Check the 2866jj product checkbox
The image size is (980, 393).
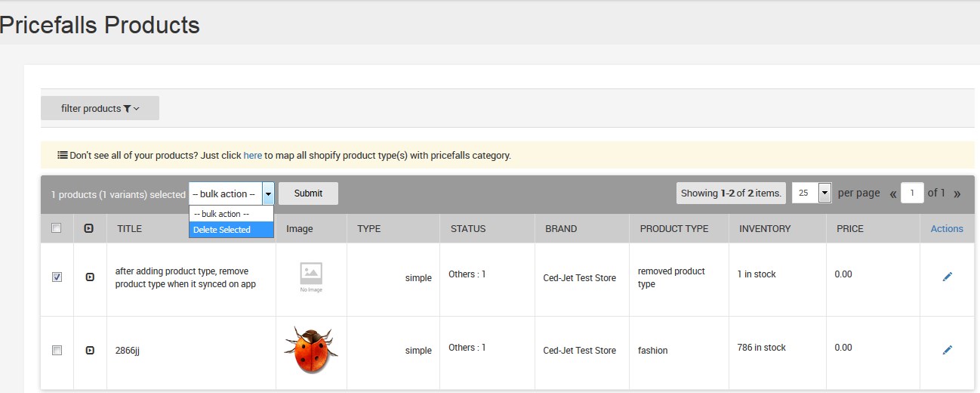pyautogui.click(x=57, y=351)
